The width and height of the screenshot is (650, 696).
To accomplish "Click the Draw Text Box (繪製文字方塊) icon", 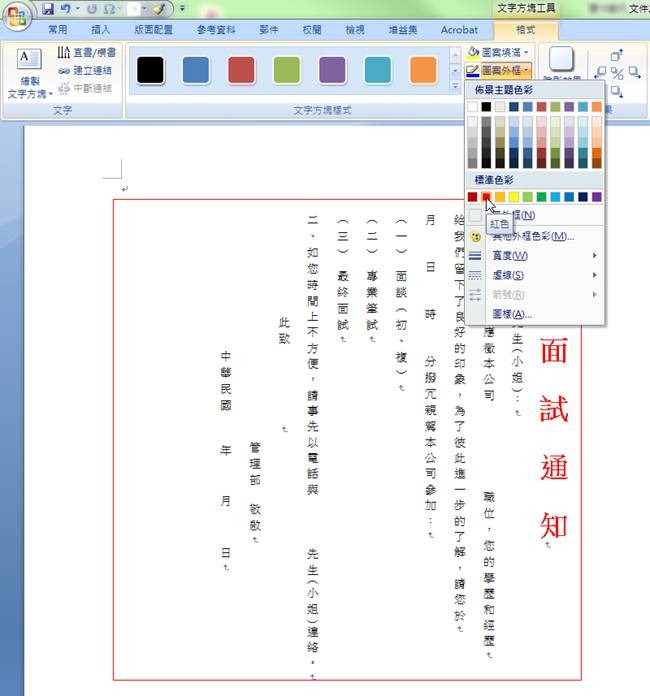I will coord(29,59).
